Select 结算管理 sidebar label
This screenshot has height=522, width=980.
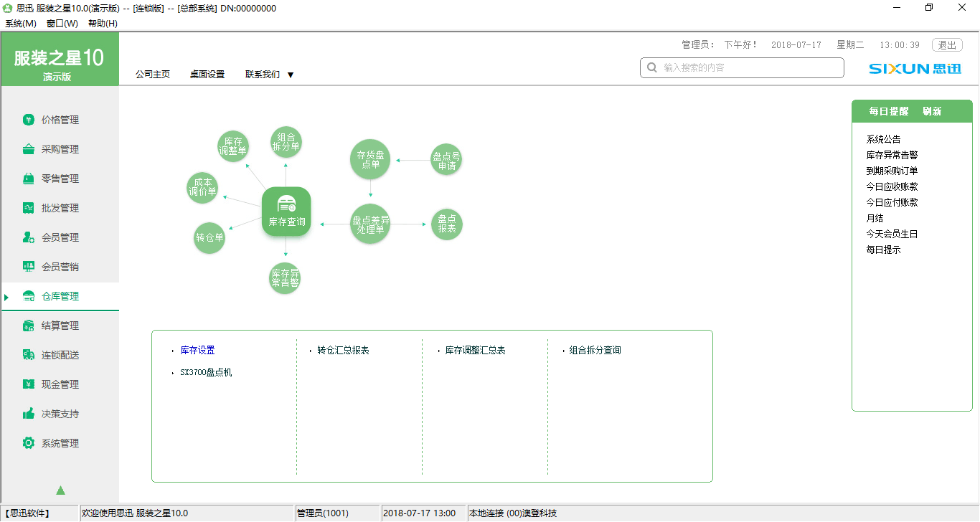pos(60,326)
